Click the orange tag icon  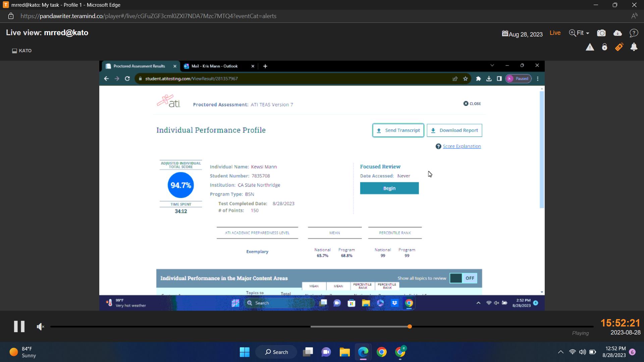[619, 47]
